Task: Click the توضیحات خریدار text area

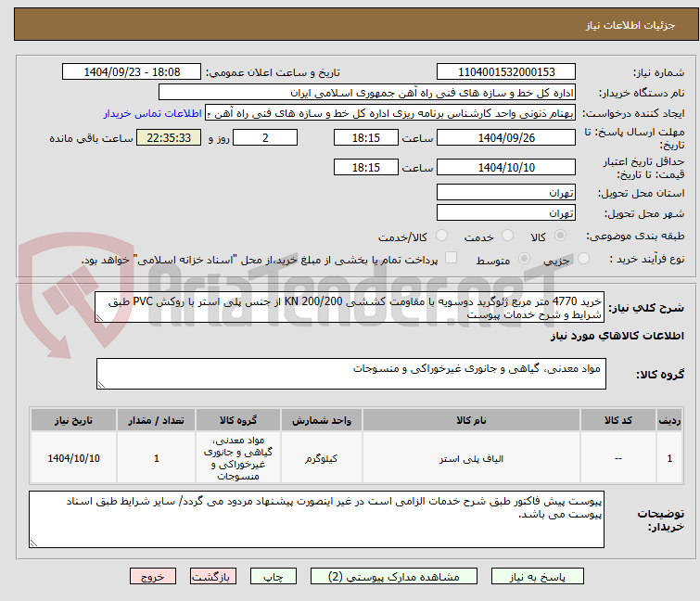Action: tap(316, 519)
